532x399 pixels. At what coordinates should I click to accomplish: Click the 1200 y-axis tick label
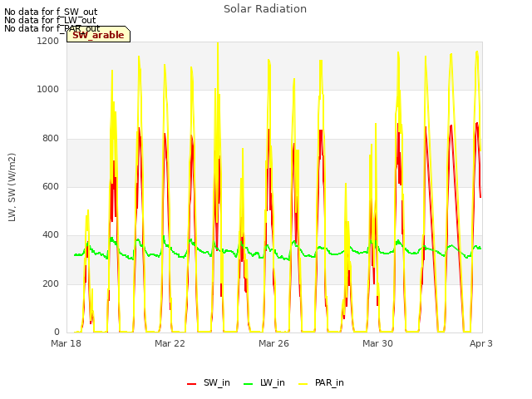point(48,41)
